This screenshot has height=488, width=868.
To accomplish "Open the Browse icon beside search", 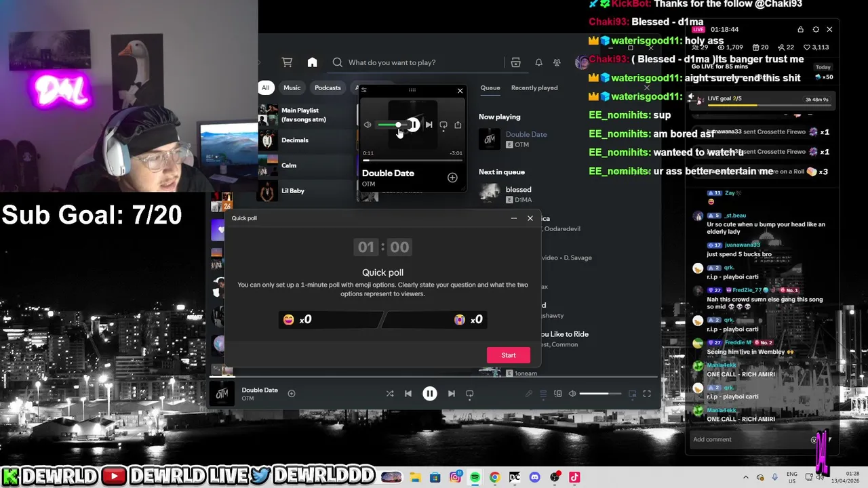I will [515, 62].
